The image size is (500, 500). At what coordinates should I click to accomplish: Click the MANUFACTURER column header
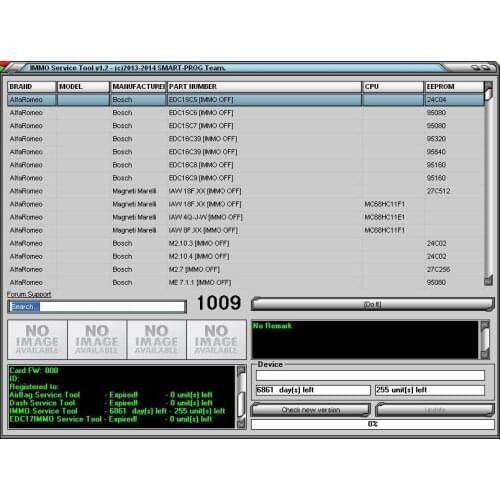(138, 87)
